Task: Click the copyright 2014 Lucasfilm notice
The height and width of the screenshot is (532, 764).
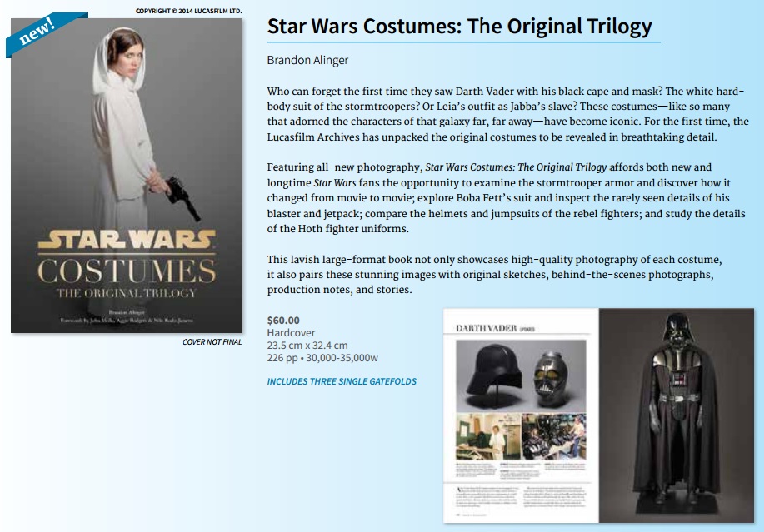Action: click(x=188, y=11)
